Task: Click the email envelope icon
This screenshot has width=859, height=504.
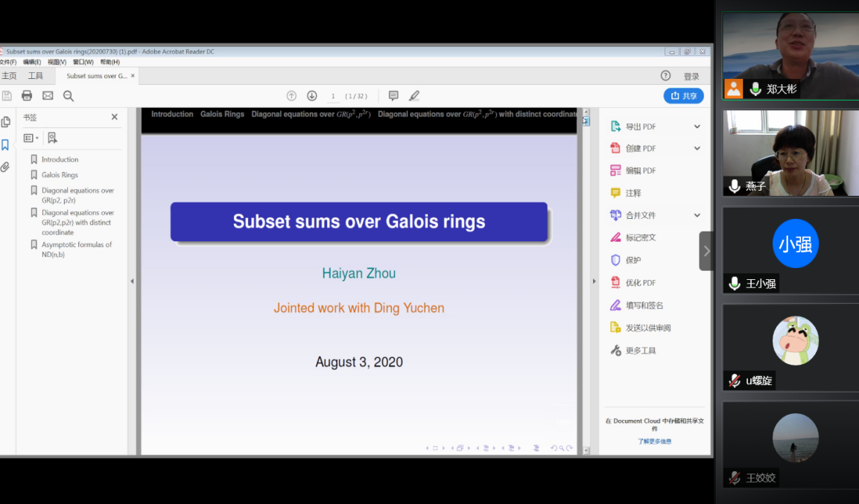Action: pos(48,96)
